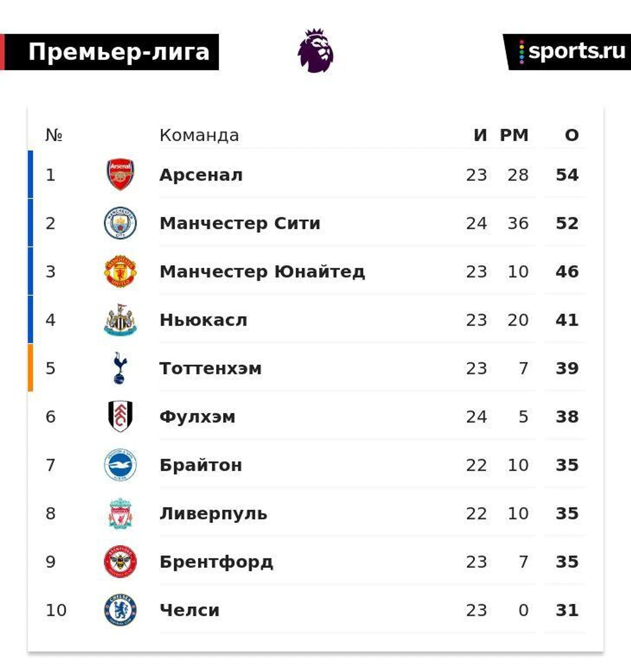Click the О points column header
Screen dimensions: 631x672
tap(571, 135)
